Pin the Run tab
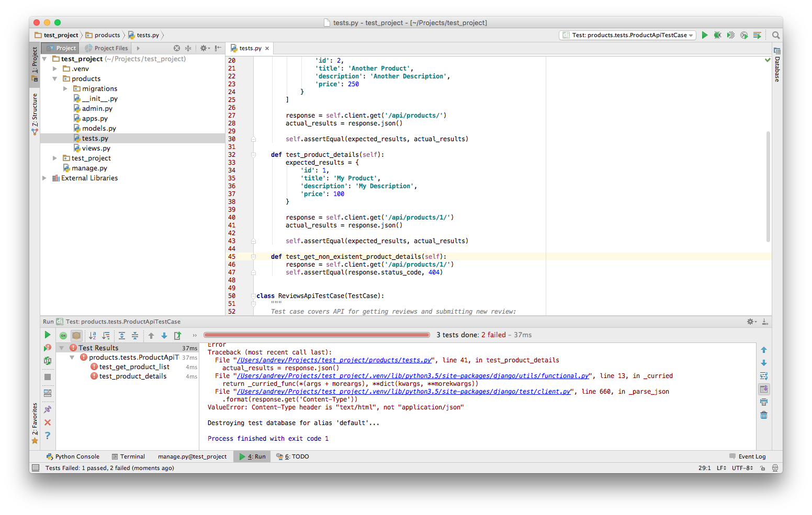This screenshot has width=812, height=515. pyautogui.click(x=48, y=409)
